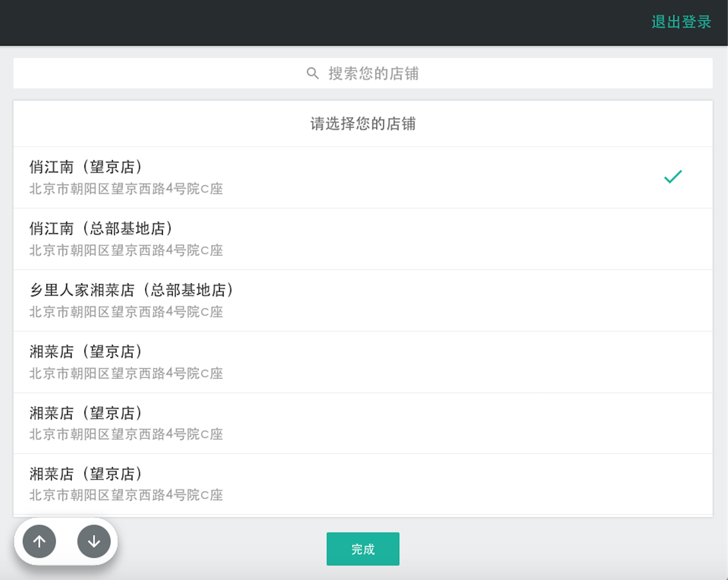
Task: Click the 完成 button
Action: click(x=363, y=549)
